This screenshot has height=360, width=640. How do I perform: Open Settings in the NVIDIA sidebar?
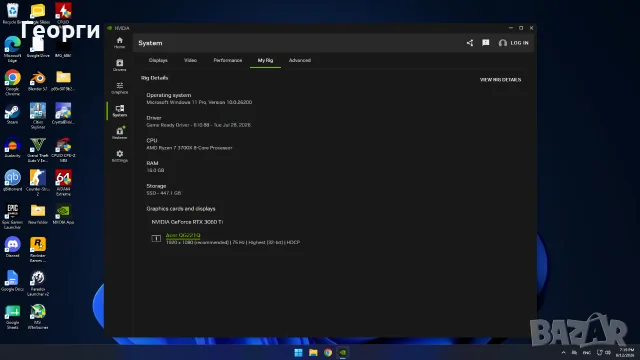click(x=120, y=156)
